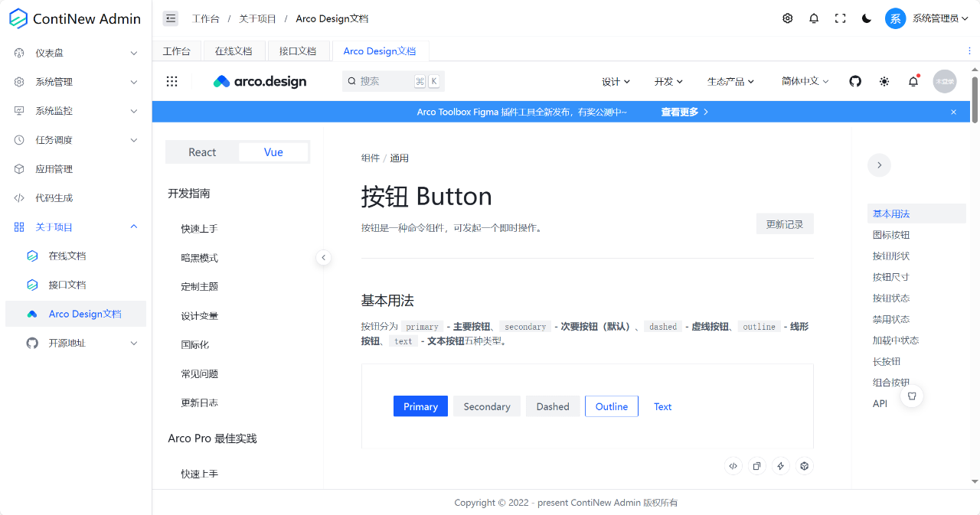Expand the 开源地址 sidebar menu

pyautogui.click(x=76, y=343)
